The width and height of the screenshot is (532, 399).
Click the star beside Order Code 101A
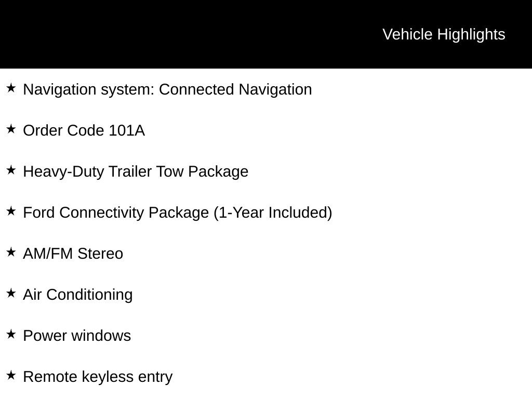click(x=11, y=129)
